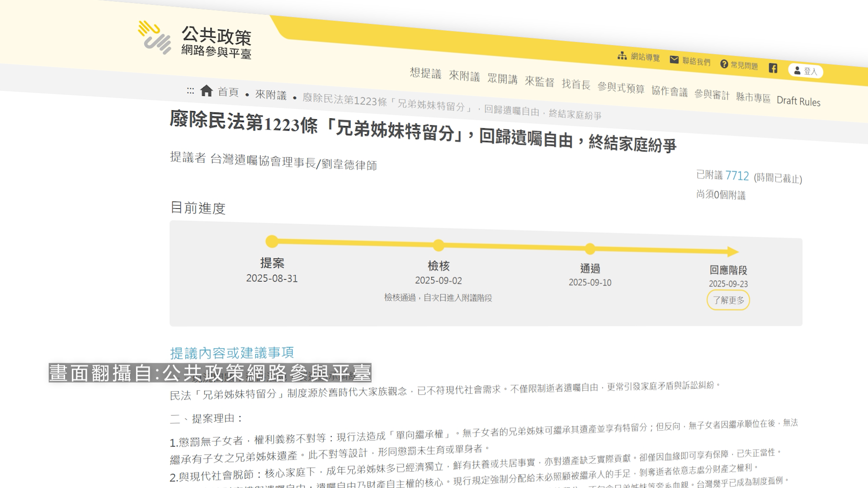The width and height of the screenshot is (868, 488).
Task: Click the platform logo icon
Action: (155, 37)
